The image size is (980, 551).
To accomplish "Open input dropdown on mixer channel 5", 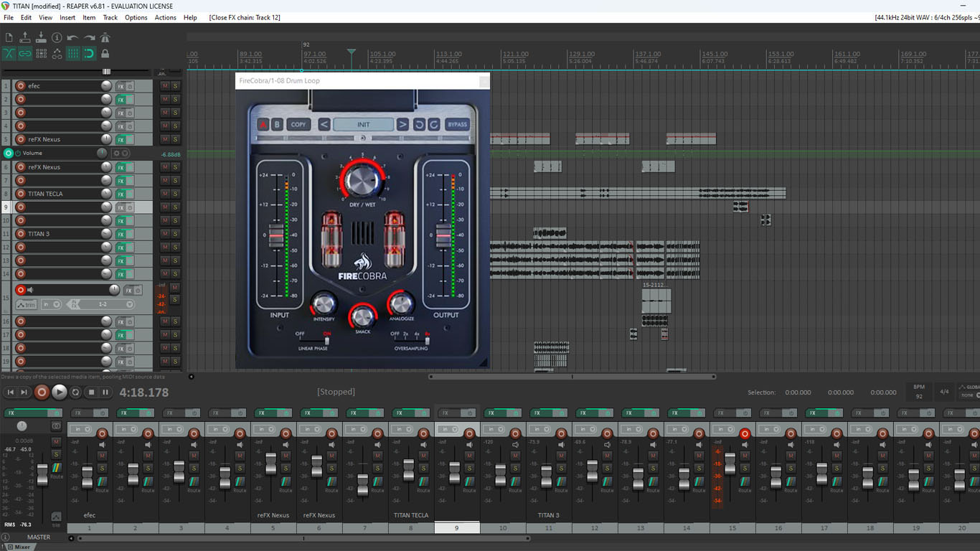I will pyautogui.click(x=264, y=429).
